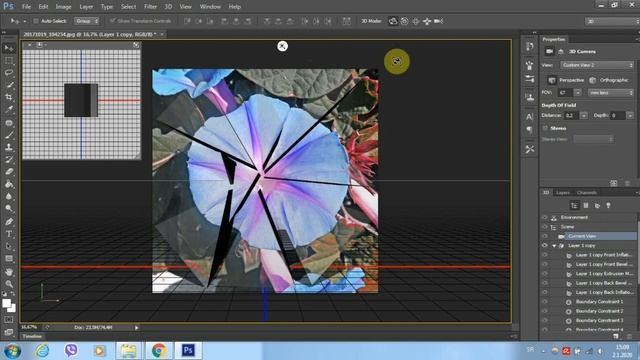
Task: Filter 3D panel by meshes
Action: tap(586, 205)
